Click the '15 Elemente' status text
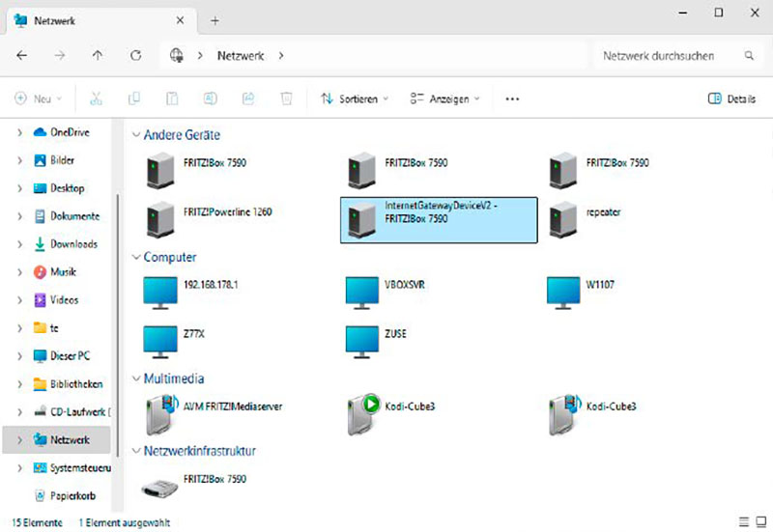This screenshot has height=532, width=773. click(x=37, y=522)
